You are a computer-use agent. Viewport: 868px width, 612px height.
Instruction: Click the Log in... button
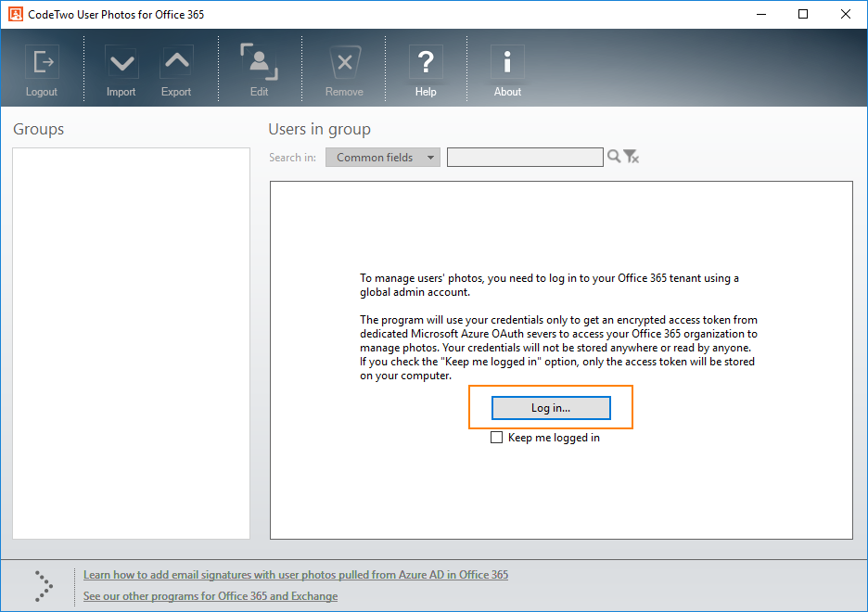coord(552,408)
